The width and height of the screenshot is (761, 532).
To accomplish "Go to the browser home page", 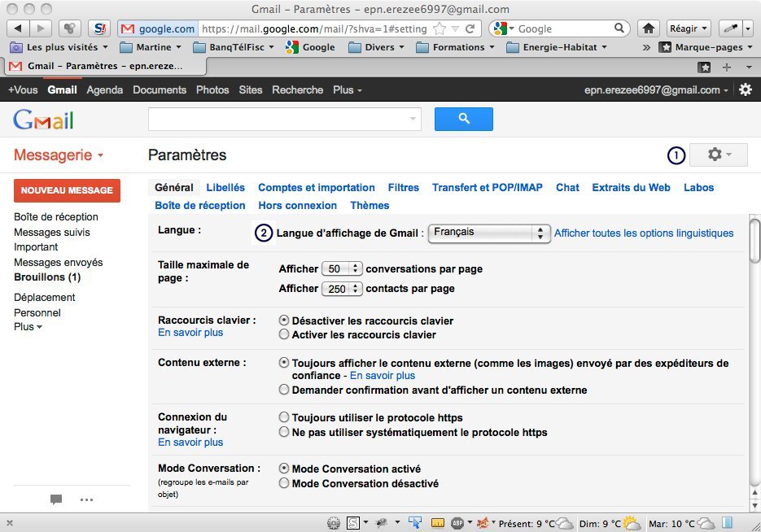I will click(x=649, y=28).
